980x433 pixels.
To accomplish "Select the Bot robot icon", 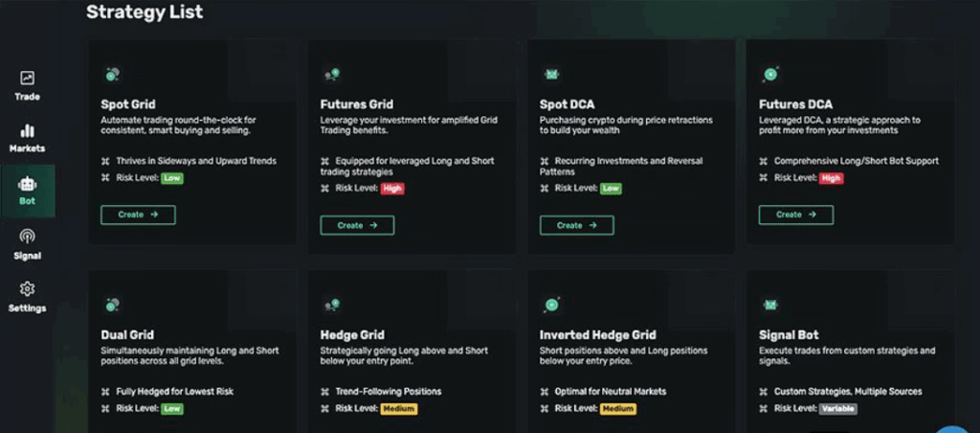I will tap(28, 184).
